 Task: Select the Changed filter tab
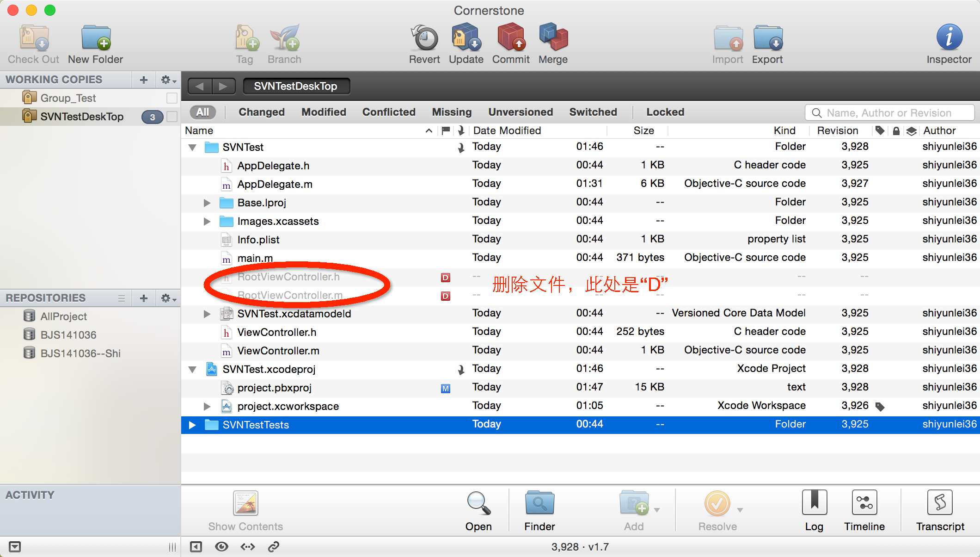tap(261, 112)
